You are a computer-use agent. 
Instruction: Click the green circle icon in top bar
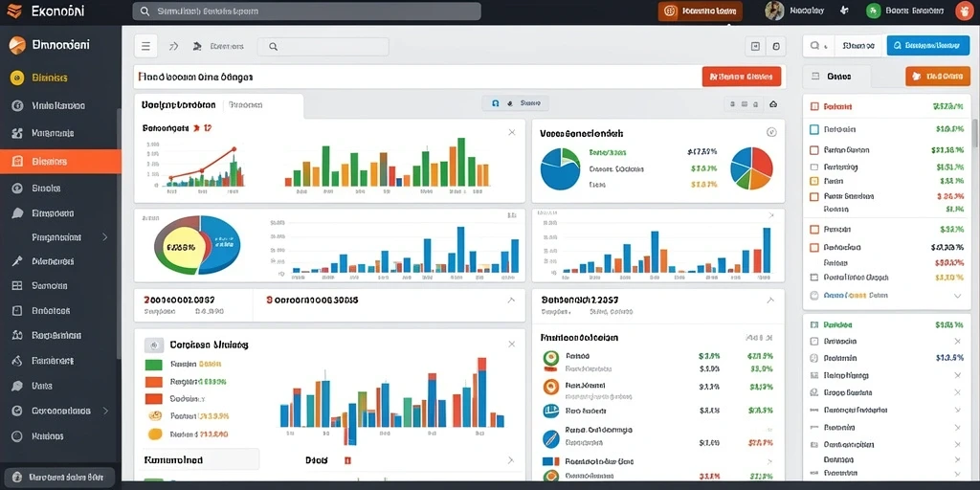(x=874, y=11)
